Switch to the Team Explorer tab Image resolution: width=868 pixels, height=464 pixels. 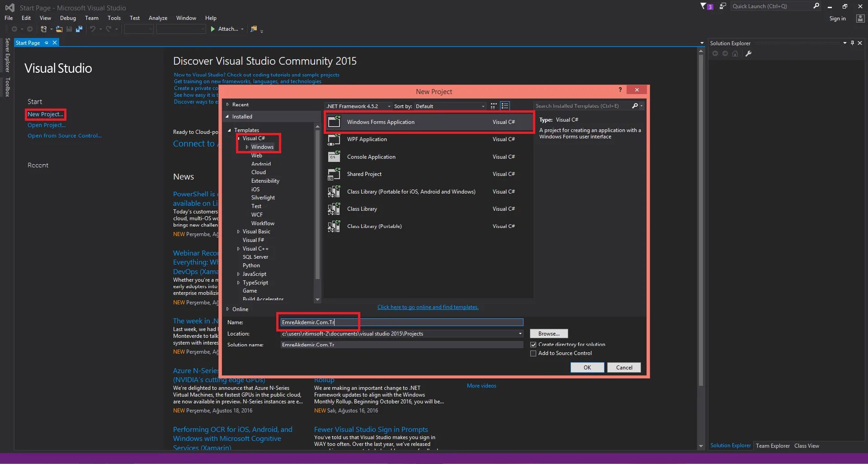pos(773,446)
